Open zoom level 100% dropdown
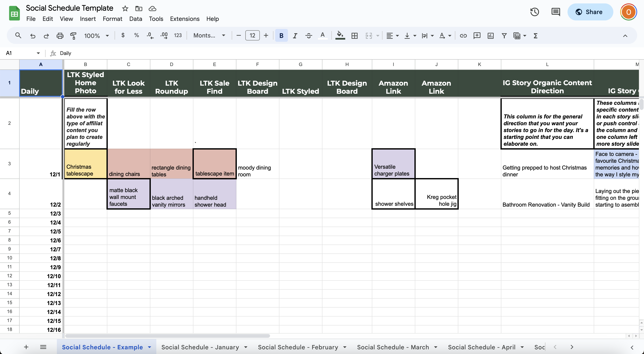644x354 pixels. click(96, 36)
